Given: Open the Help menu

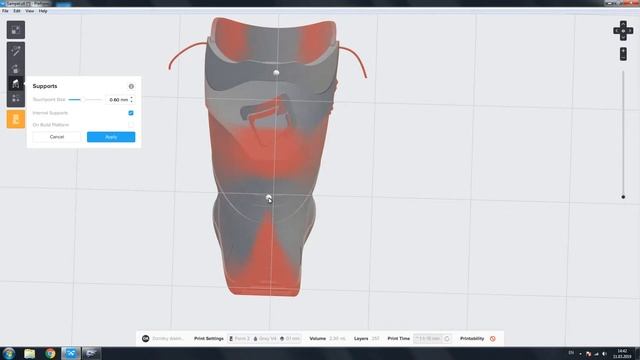Looking at the screenshot, I should 43,11.
